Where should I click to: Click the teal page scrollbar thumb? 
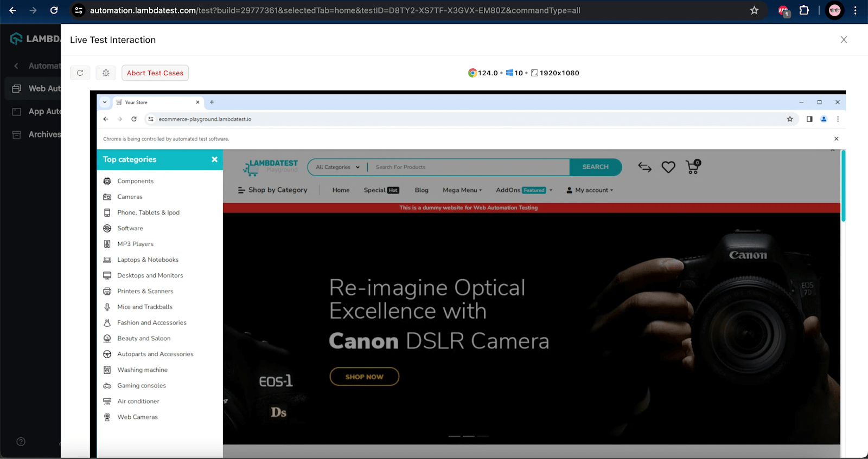tap(843, 186)
